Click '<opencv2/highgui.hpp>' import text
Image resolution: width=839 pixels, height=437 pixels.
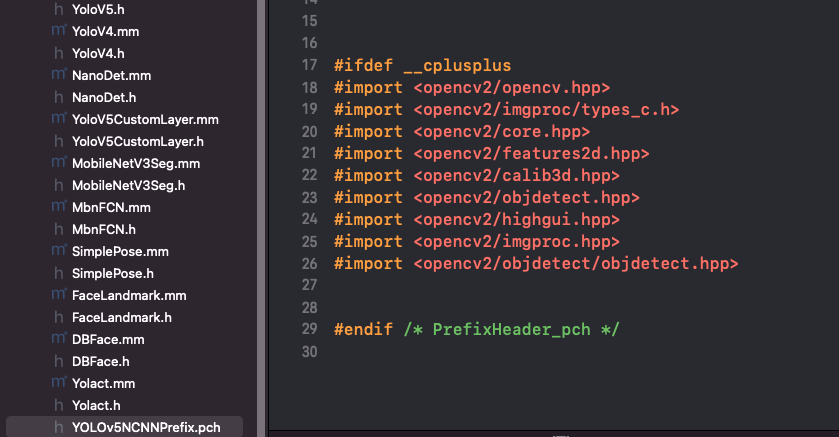pos(516,219)
